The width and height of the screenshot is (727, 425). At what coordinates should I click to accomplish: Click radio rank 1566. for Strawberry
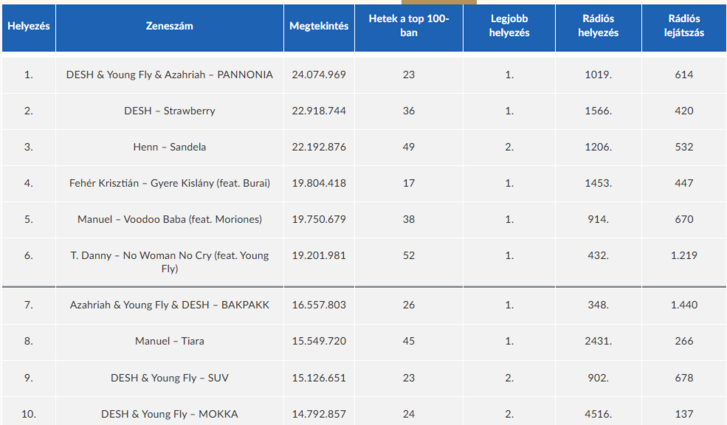pos(598,111)
